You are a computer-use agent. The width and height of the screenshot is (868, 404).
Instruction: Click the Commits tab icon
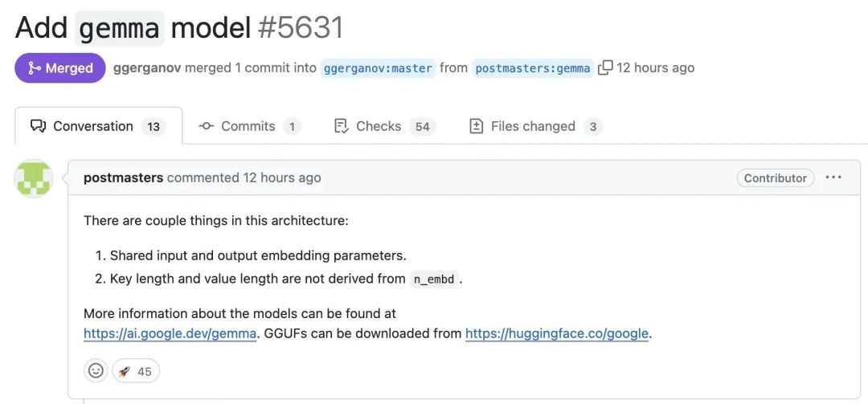point(206,126)
